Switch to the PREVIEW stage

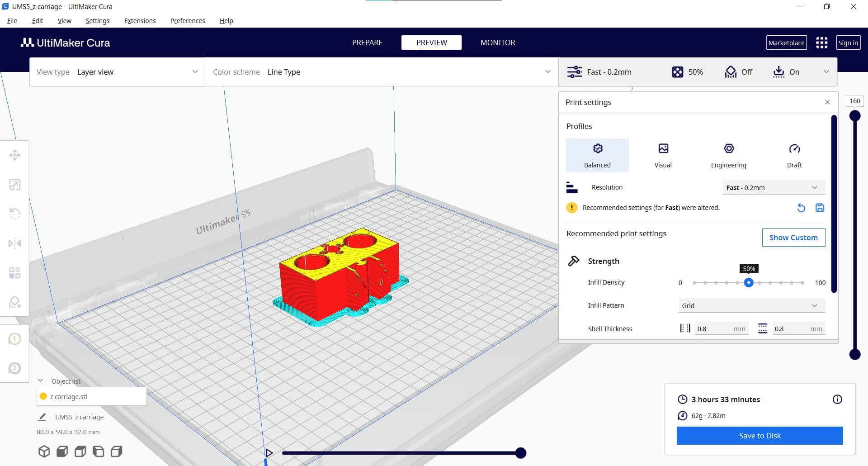click(431, 43)
